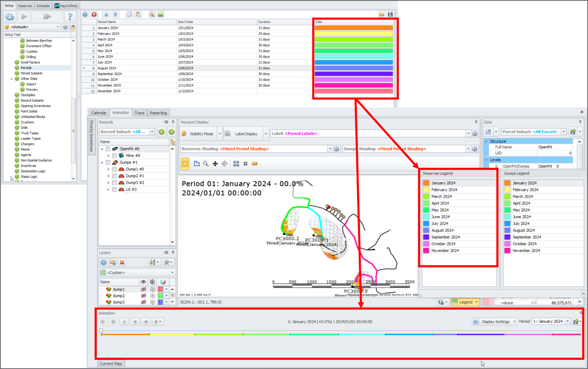Image resolution: width=588 pixels, height=369 pixels.
Task: Check the Dumps #1 checkbox
Action: [x=108, y=162]
